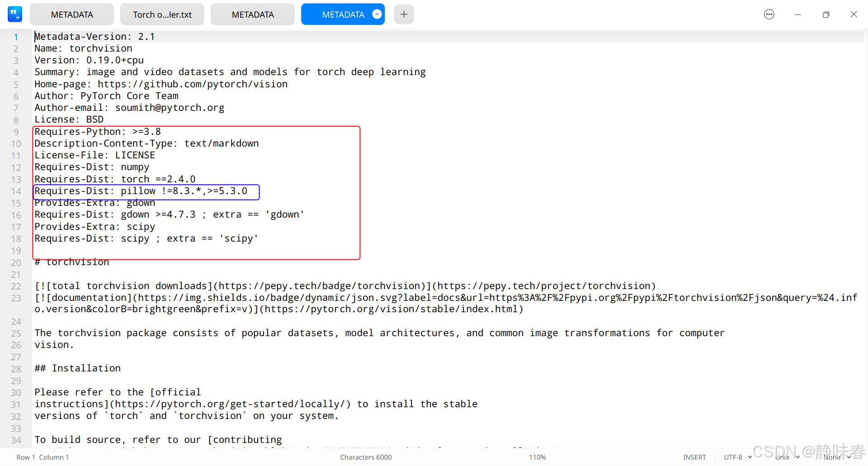Open a new tab with the plus icon

[x=403, y=14]
